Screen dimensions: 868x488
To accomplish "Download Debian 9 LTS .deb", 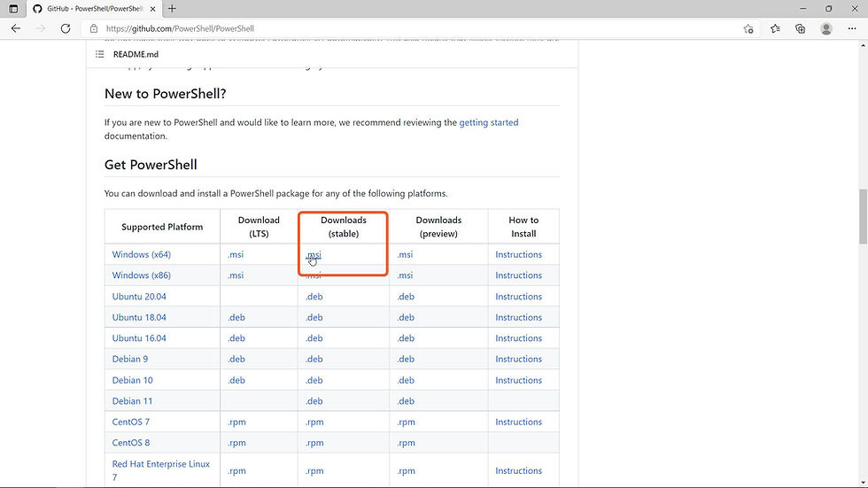I will (236, 359).
